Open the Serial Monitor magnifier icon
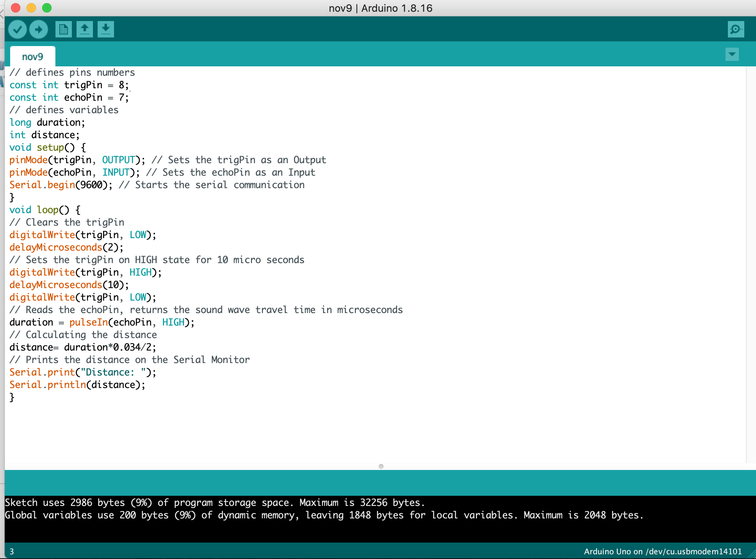This screenshot has height=559, width=756. pos(736,29)
